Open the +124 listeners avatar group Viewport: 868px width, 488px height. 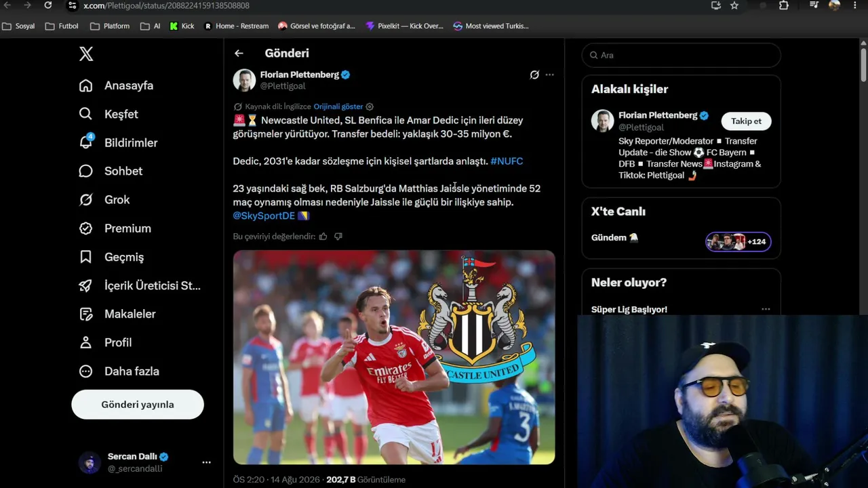point(738,242)
